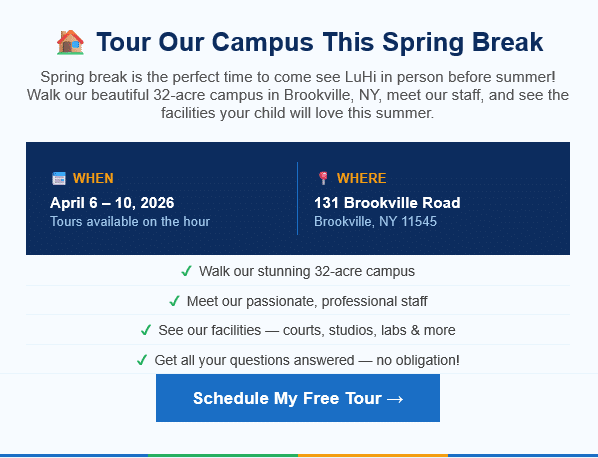This screenshot has height=458, width=598.
Task: Select the April 6 – 10, 2026 date text
Action: click(112, 202)
